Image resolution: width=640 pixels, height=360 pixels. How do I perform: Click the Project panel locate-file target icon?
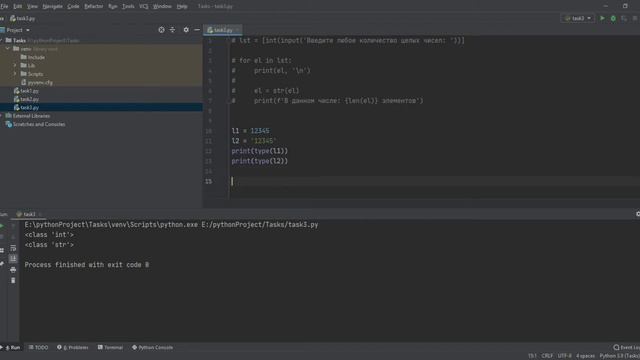point(162,30)
